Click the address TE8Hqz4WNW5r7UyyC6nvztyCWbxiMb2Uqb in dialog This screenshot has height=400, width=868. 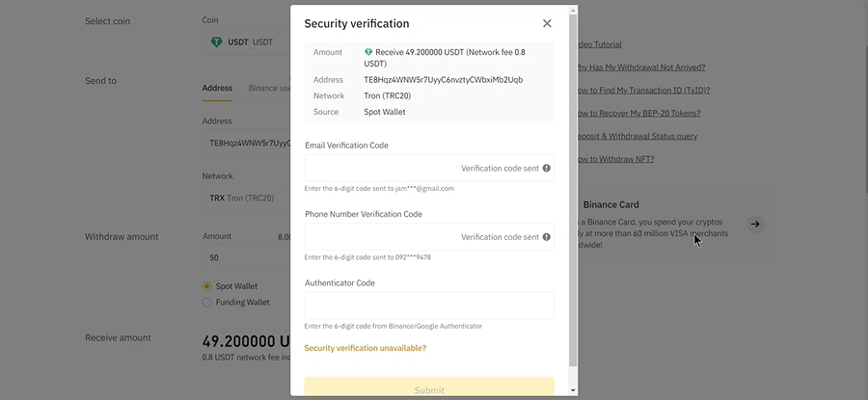pyautogui.click(x=443, y=80)
